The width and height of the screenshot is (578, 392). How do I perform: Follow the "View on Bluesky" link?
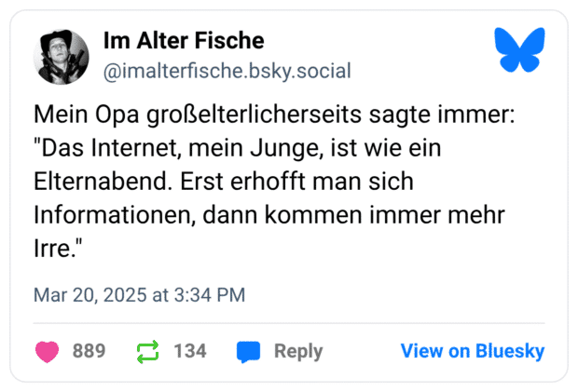coord(473,351)
